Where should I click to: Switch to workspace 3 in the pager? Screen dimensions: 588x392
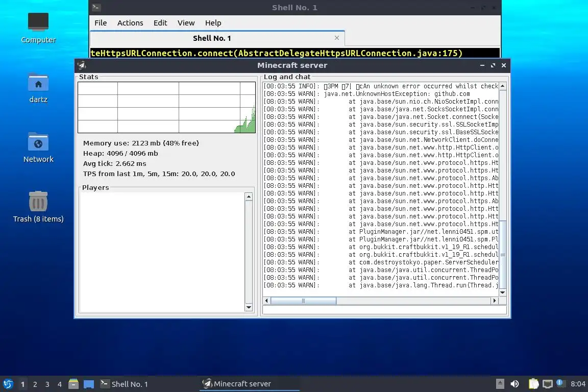tap(47, 384)
